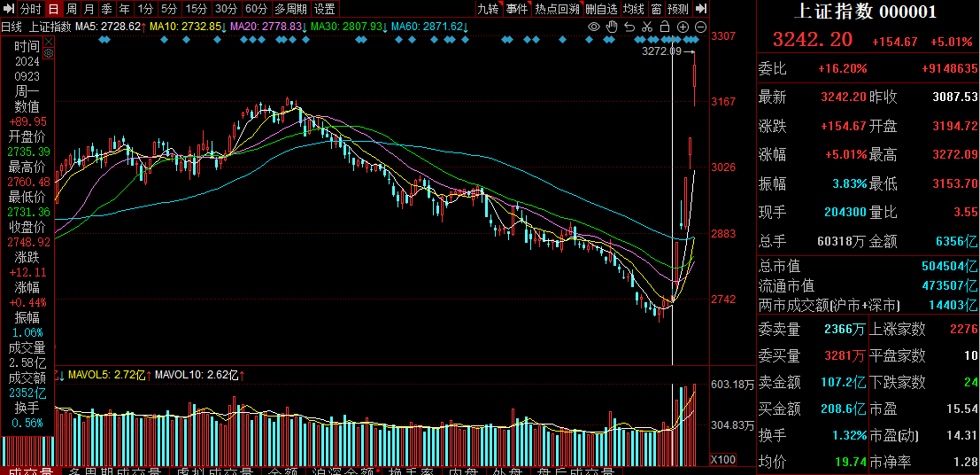Select the 换手率 bottom indicator tab
This screenshot has width=980, height=475.
tap(412, 471)
